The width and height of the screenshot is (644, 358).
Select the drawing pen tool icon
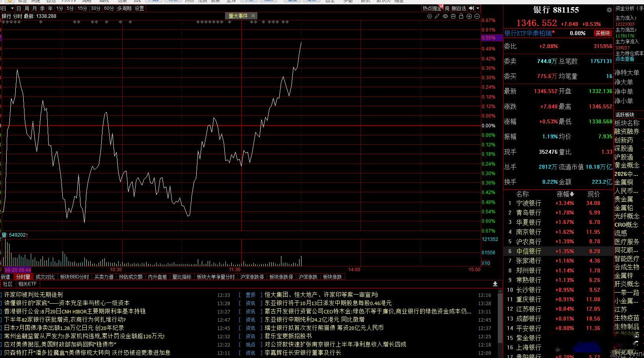(437, 16)
